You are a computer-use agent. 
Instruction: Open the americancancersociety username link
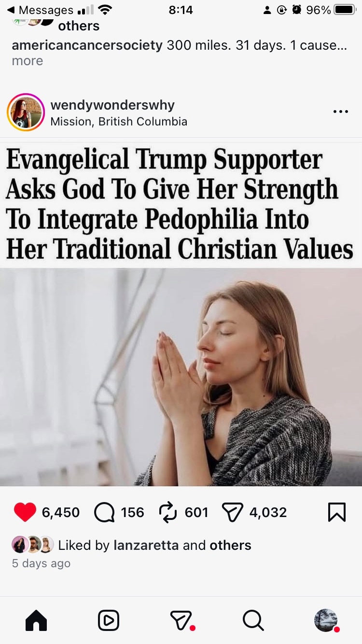(87, 45)
